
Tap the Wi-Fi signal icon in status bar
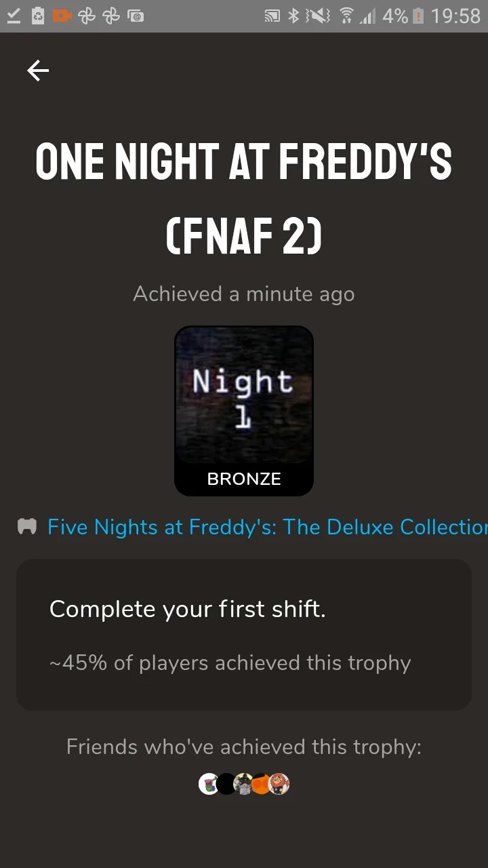346,16
